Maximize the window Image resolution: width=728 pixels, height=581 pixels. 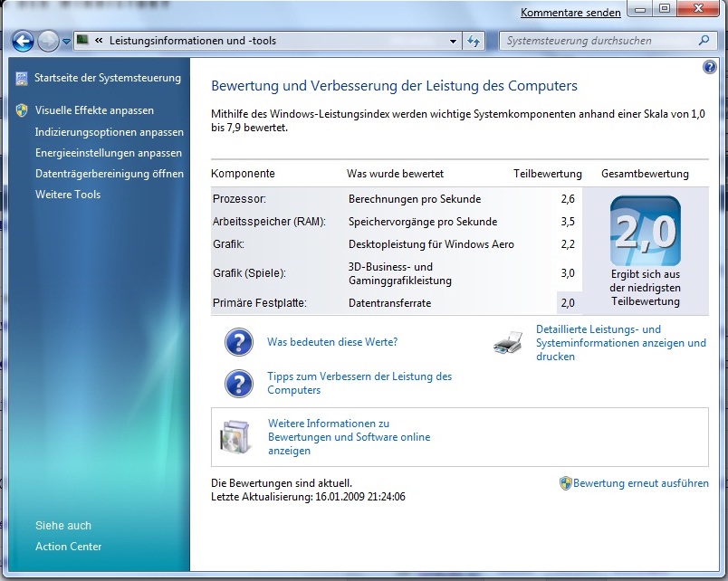point(665,9)
